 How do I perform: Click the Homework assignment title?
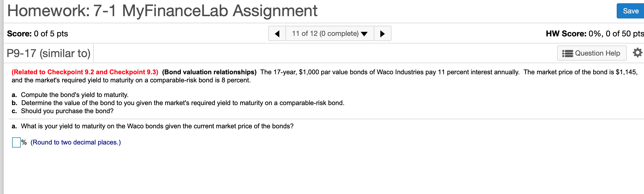162,11
